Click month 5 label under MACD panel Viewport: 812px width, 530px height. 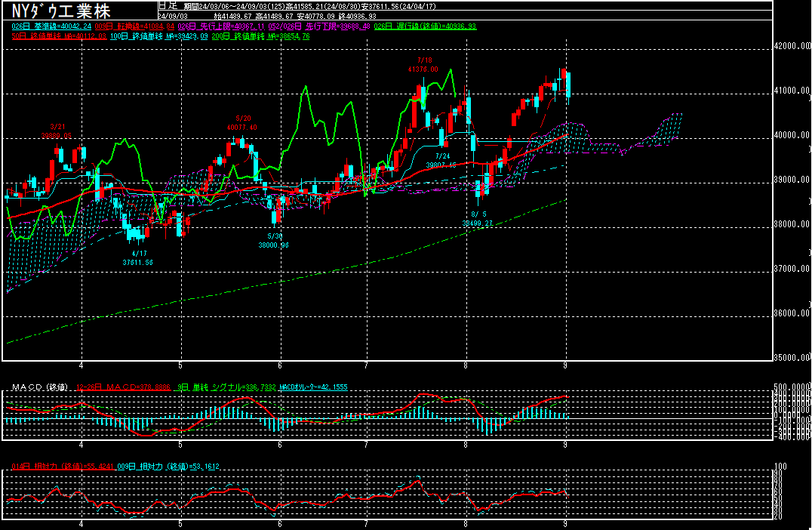coord(180,445)
